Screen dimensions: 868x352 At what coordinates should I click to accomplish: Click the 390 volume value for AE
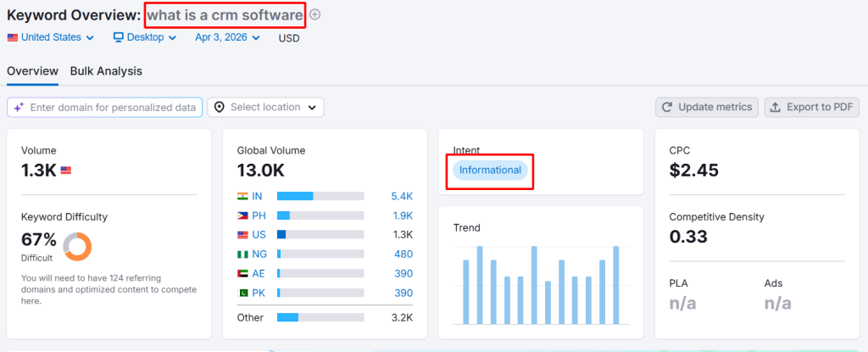(x=403, y=273)
